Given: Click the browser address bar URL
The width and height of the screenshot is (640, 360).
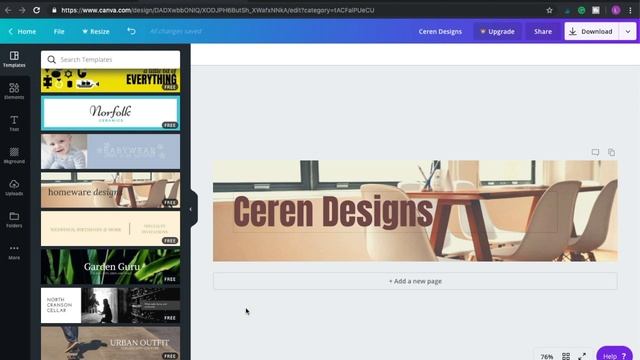Looking at the screenshot, I should (218, 10).
